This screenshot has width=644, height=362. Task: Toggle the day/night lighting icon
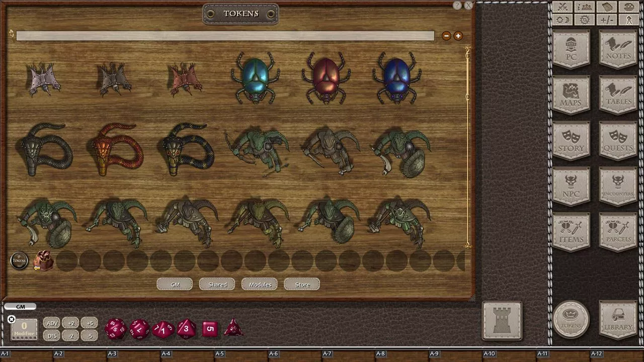click(563, 20)
